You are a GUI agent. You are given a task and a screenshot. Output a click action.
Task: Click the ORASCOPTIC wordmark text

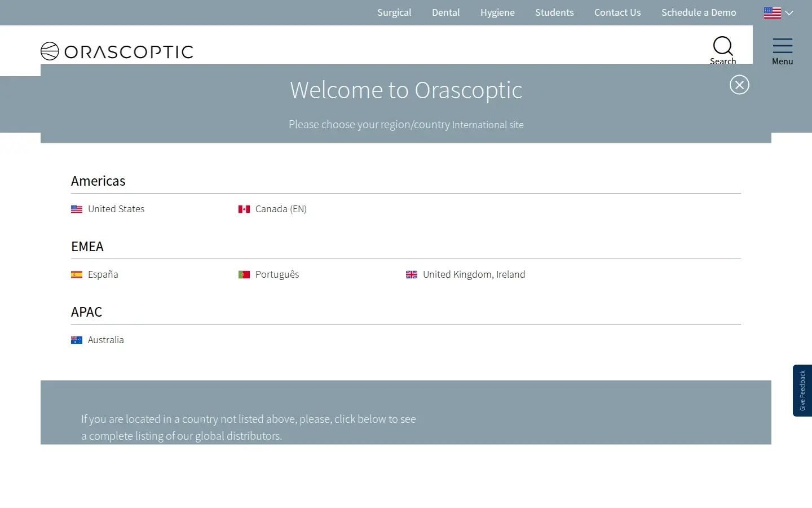(129, 52)
